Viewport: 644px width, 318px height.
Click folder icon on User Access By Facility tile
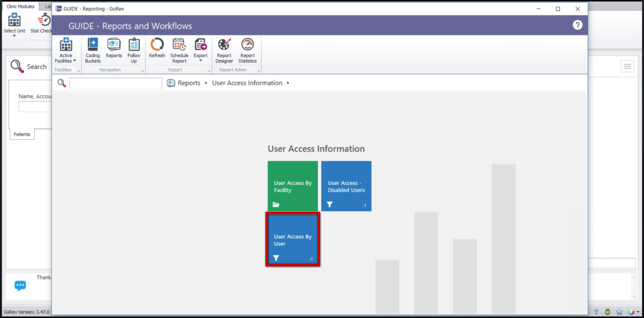276,204
